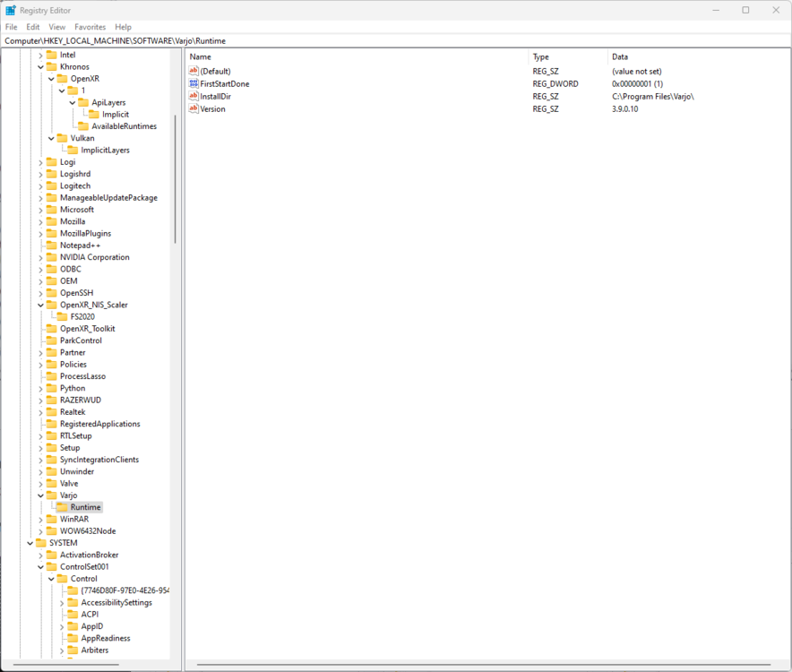Click the ACPI folder icon

tap(73, 615)
